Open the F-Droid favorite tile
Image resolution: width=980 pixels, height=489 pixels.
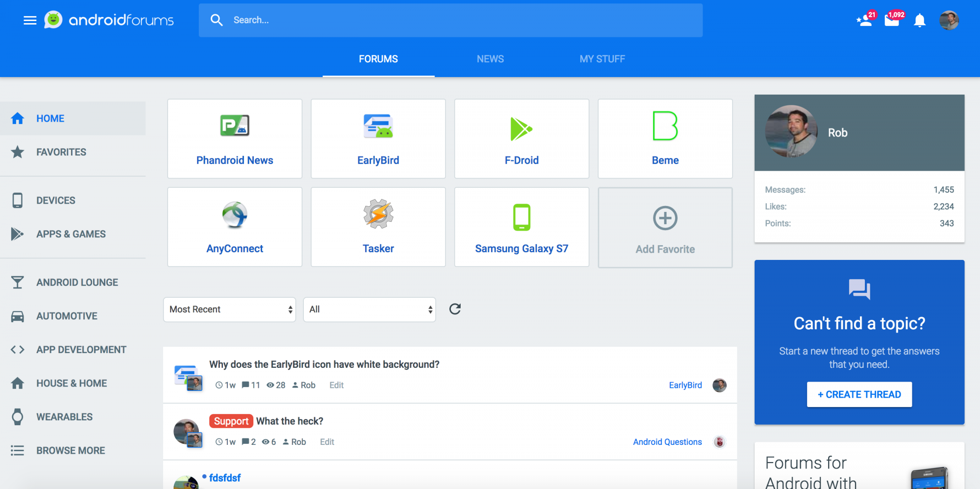point(521,139)
